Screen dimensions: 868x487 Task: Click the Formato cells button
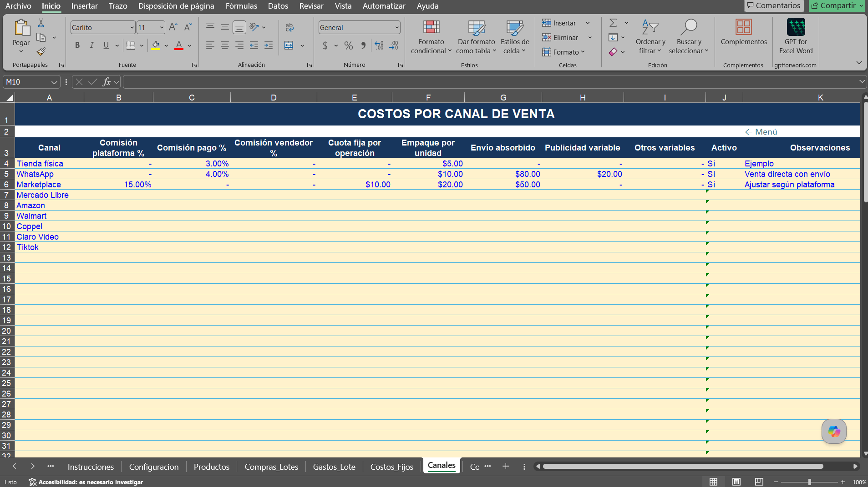(x=563, y=52)
